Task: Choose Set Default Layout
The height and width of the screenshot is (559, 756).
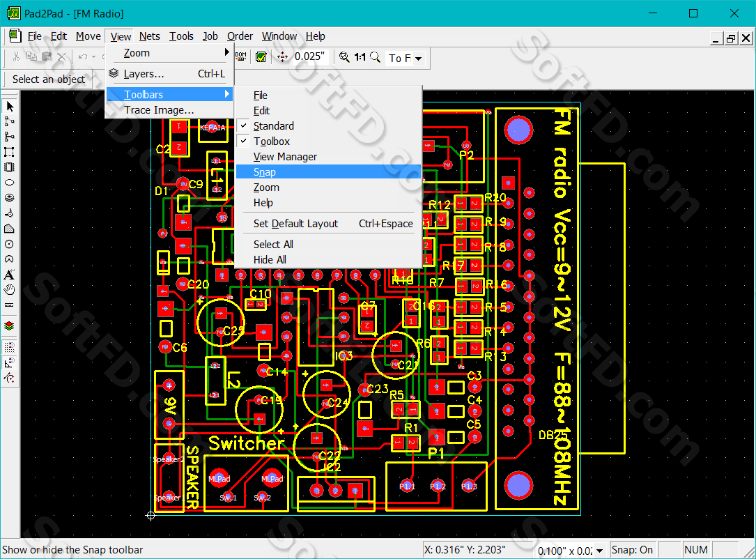Action: pos(328,224)
